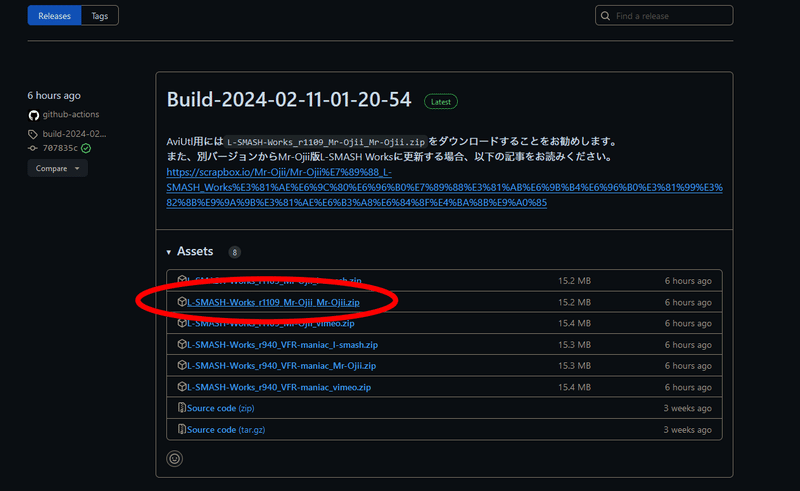Viewport: 800px width, 491px height.
Task: Download L-SMASH-Works_r940_VFR-maniac_l-smash.zip
Action: [282, 345]
